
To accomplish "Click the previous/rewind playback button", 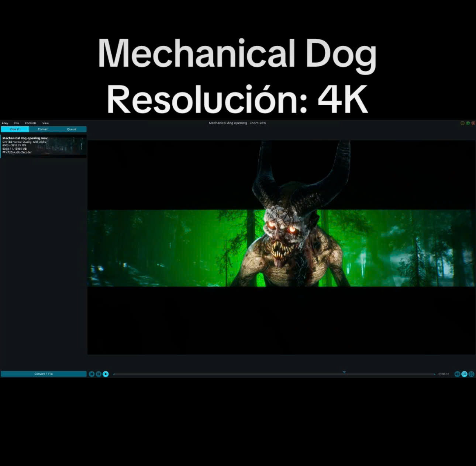I will [x=92, y=374].
